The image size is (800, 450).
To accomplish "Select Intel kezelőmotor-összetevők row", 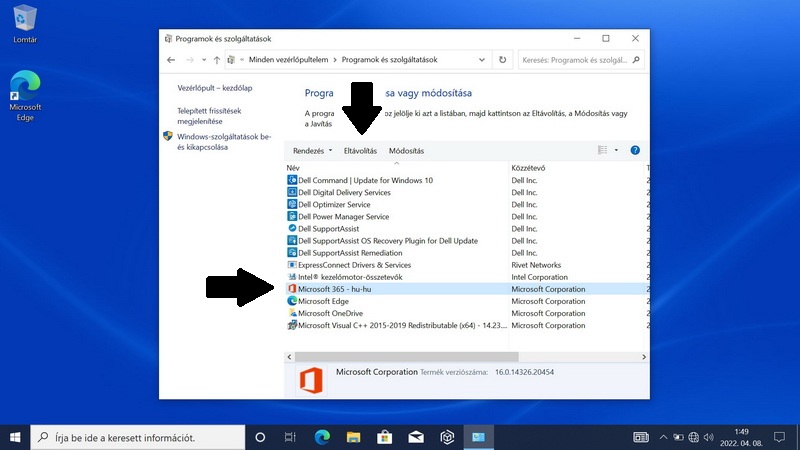I will point(467,277).
